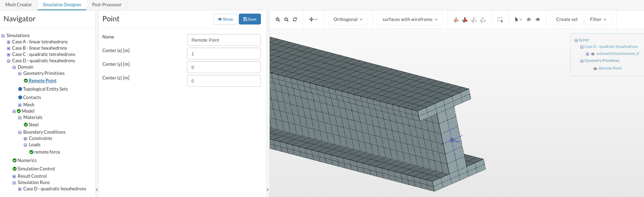
Task: Toggle visibility of volumeOnGeoVolumes_0 in scene
Action: point(593,54)
